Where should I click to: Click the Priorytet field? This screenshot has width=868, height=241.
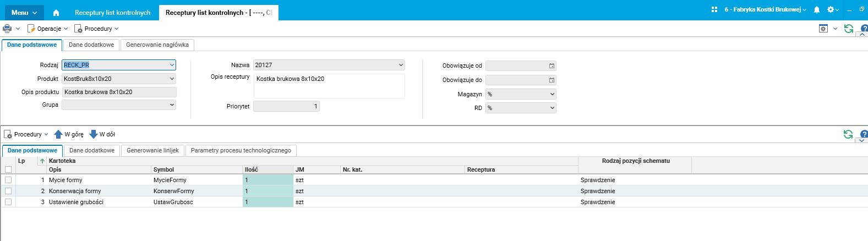(286, 106)
